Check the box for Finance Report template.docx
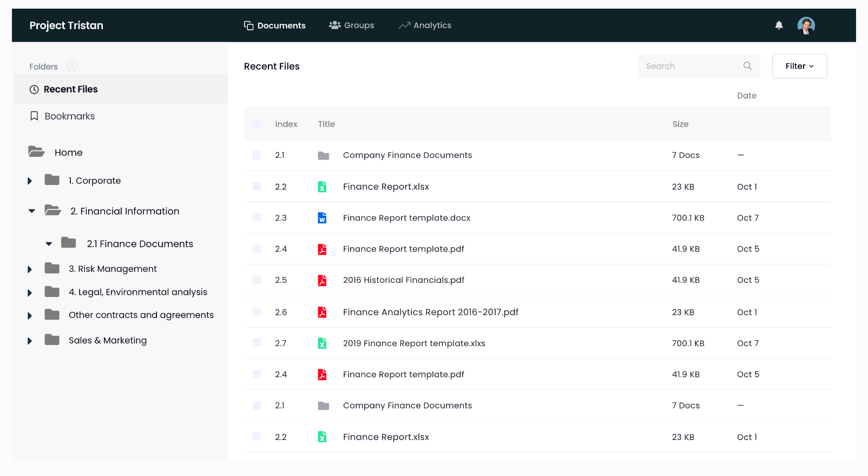The height and width of the screenshot is (476, 868). pyautogui.click(x=257, y=218)
